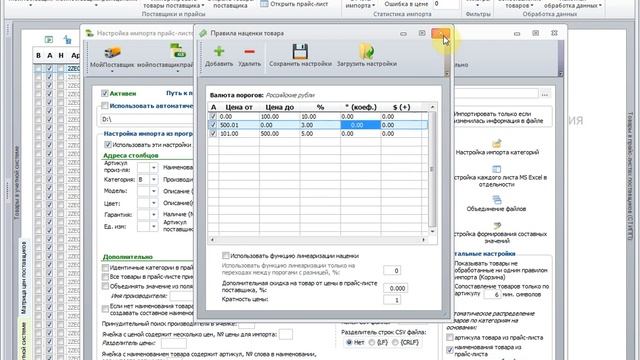Toggle Использовать автоматическую checkbox
The height and width of the screenshot is (360, 640).
(105, 106)
